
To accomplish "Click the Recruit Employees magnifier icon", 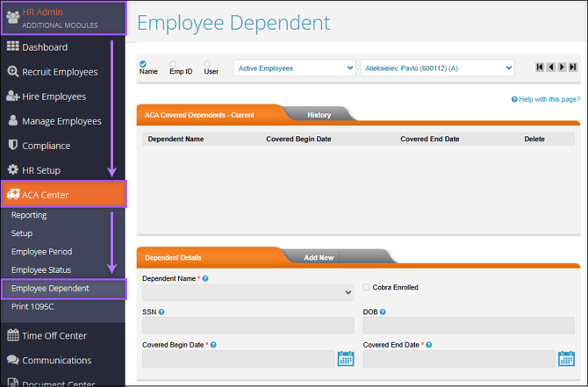I will point(13,71).
